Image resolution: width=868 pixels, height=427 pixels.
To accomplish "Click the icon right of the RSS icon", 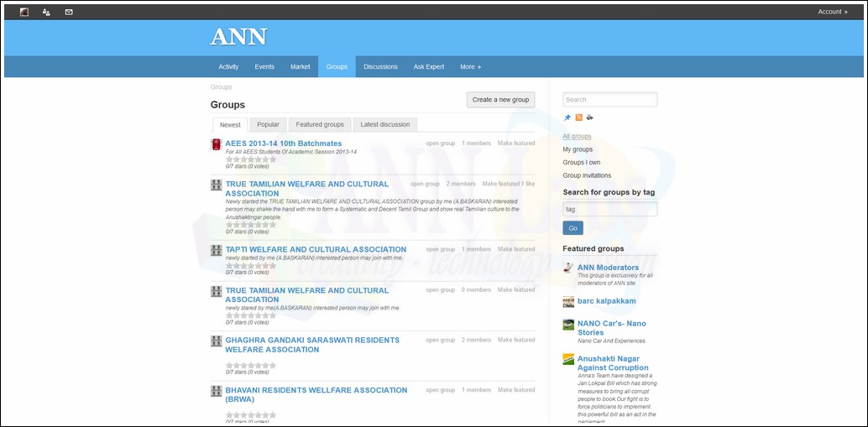I will [589, 117].
